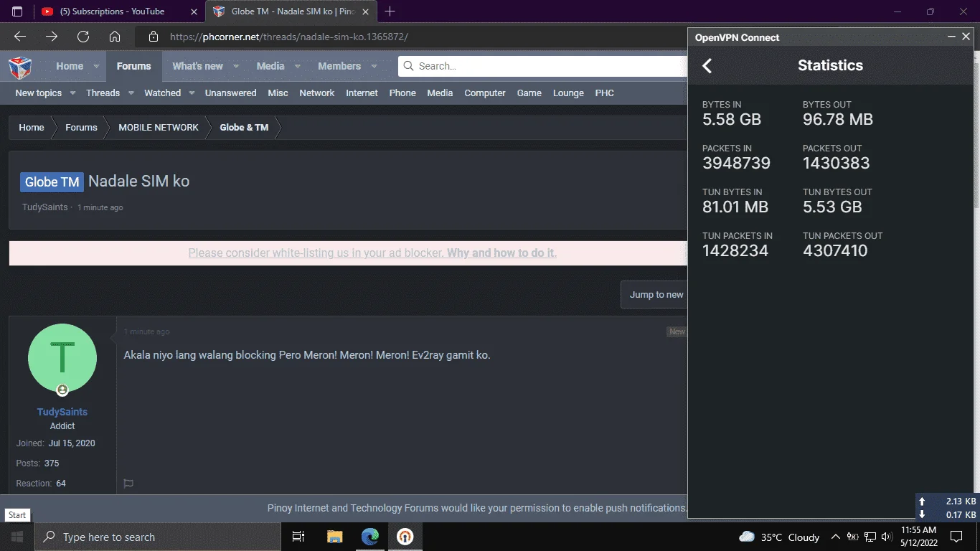Screen dimensions: 980x551
Task: Expand What's new dropdown arrow
Action: pyautogui.click(x=235, y=67)
